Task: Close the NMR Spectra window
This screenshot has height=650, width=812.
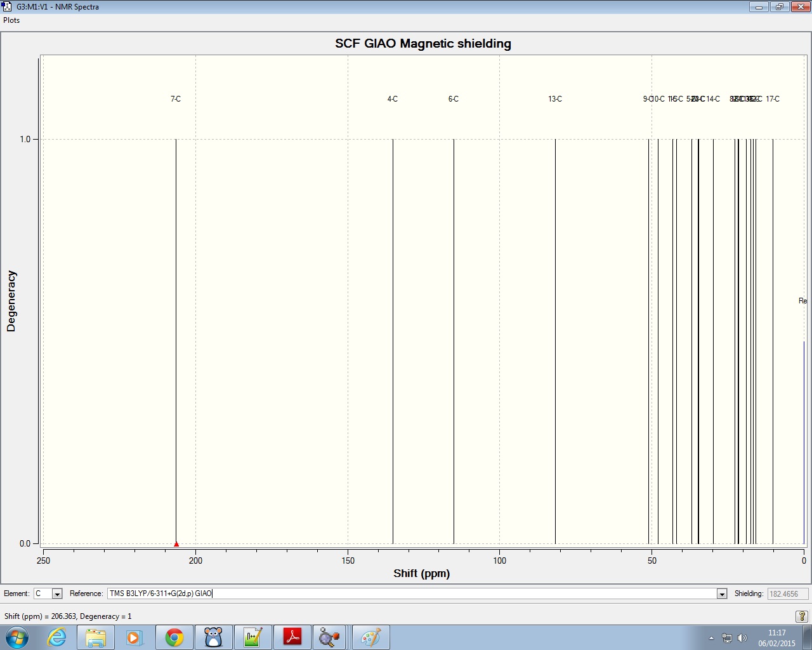Action: pos(799,7)
